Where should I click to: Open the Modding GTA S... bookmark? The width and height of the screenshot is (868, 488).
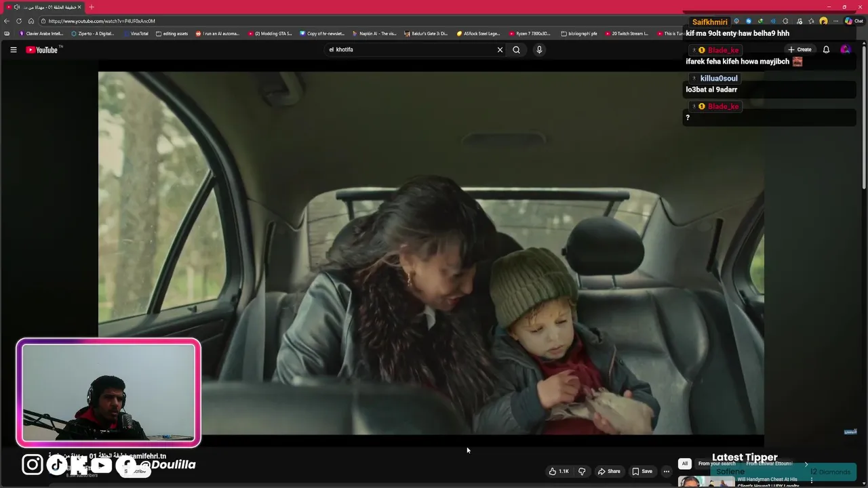[270, 33]
